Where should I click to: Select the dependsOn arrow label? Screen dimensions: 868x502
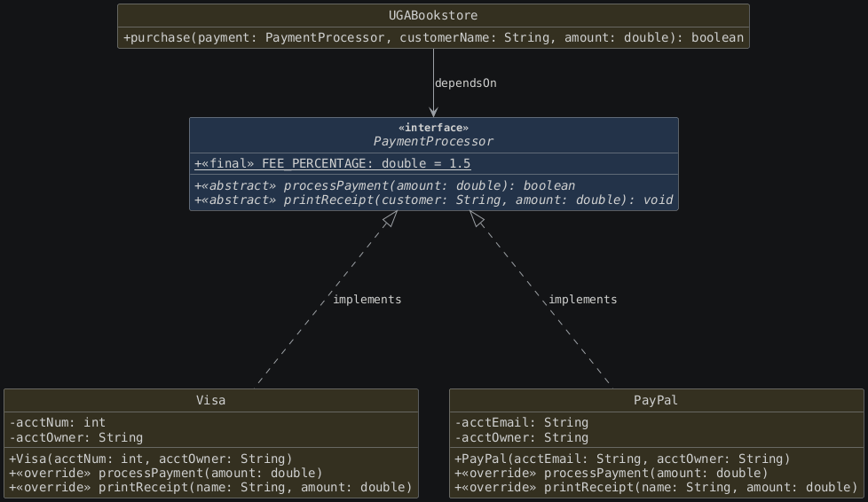coord(466,83)
